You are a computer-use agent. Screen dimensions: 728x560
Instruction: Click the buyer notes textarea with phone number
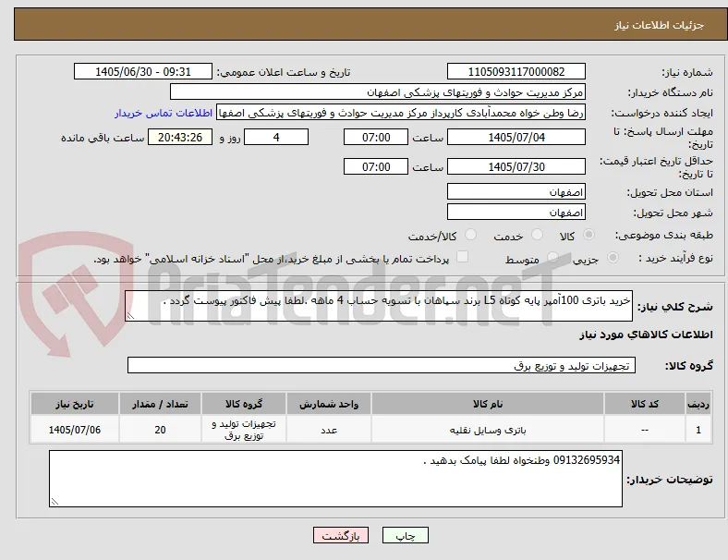click(x=335, y=479)
